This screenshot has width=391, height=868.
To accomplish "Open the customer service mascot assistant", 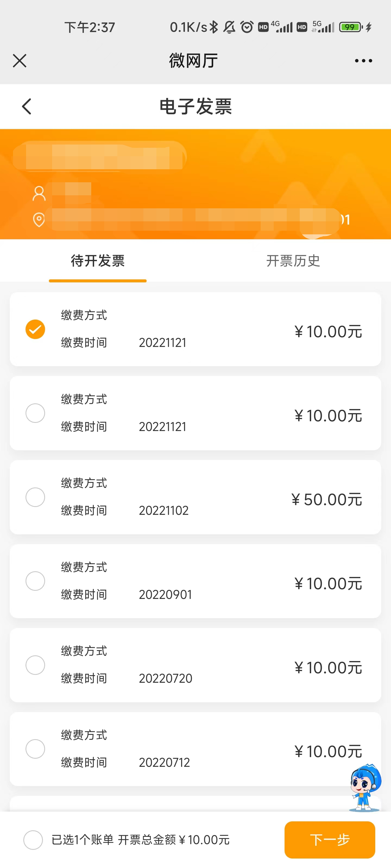I will [x=365, y=787].
